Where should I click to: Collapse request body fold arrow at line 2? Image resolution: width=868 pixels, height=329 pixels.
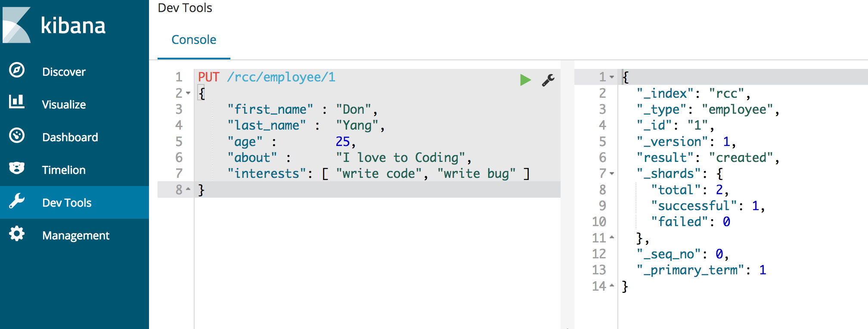coord(188,93)
